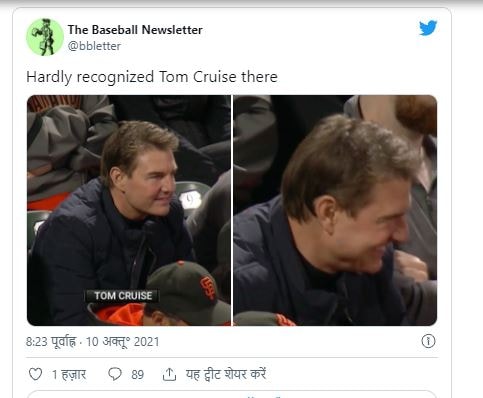Click the '8:23 पूर्वाह्न' timestamp
The image size is (483, 398).
[x=51, y=342]
